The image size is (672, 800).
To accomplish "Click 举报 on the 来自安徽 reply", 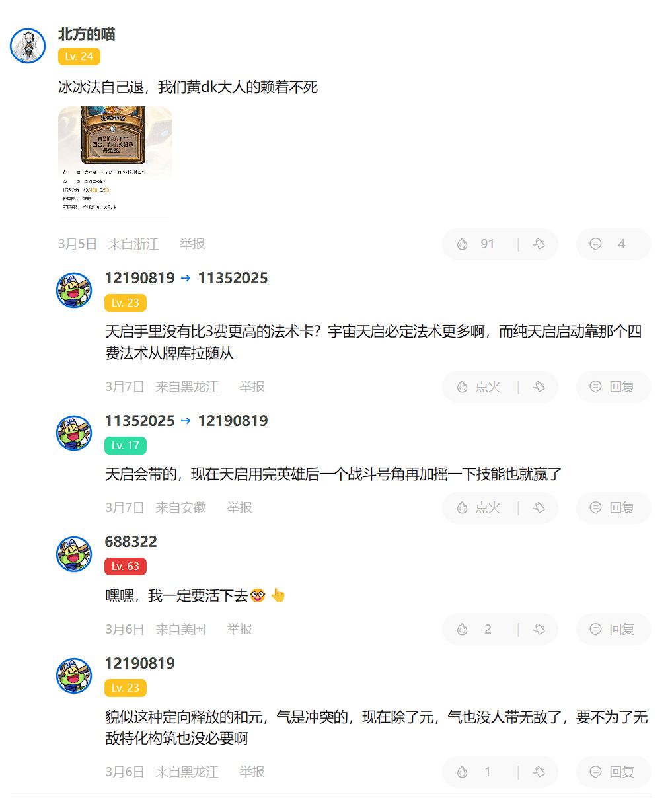I will (x=239, y=508).
